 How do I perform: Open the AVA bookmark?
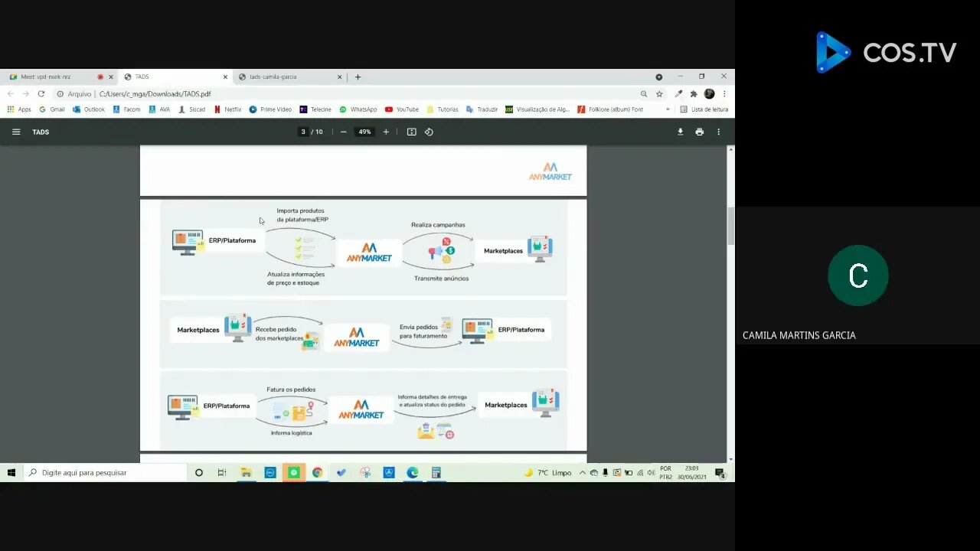coord(160,109)
